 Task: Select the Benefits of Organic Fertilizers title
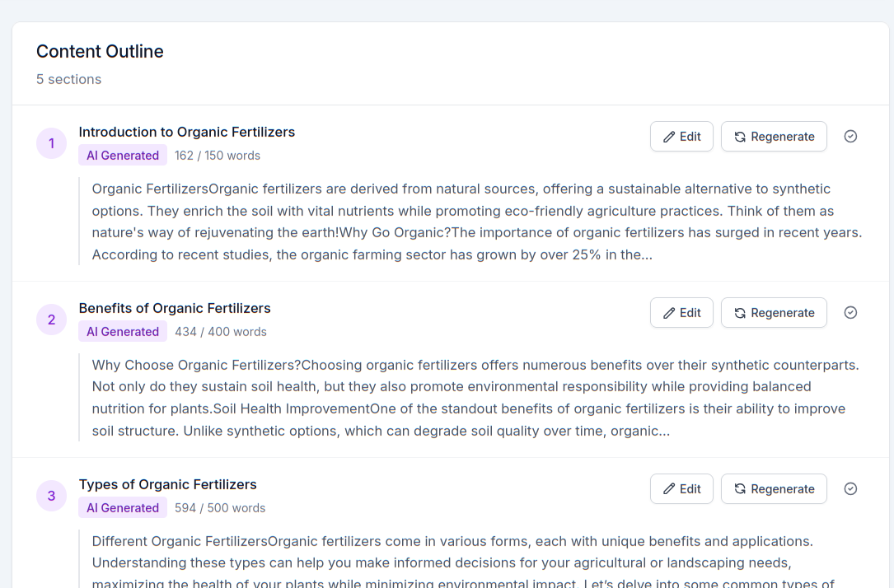(x=175, y=308)
